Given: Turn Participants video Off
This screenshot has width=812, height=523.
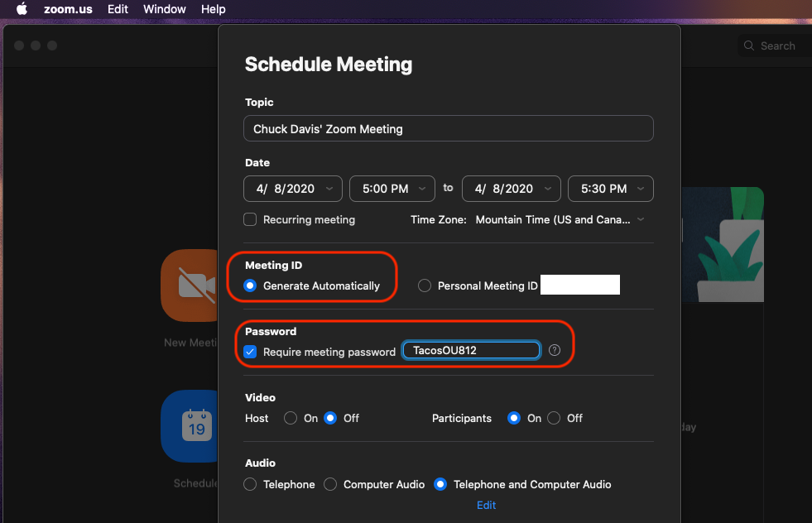Looking at the screenshot, I should point(554,418).
